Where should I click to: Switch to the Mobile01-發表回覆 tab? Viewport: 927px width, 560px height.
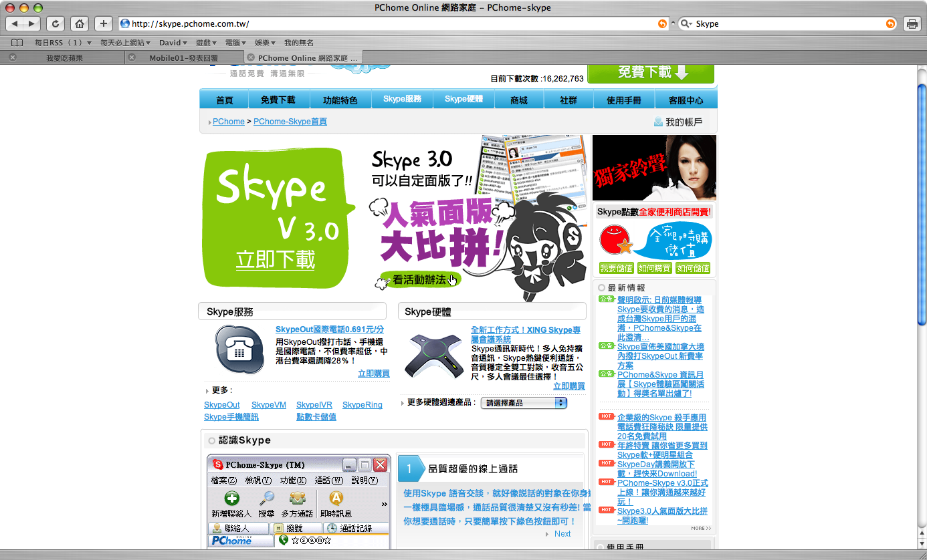pos(183,58)
